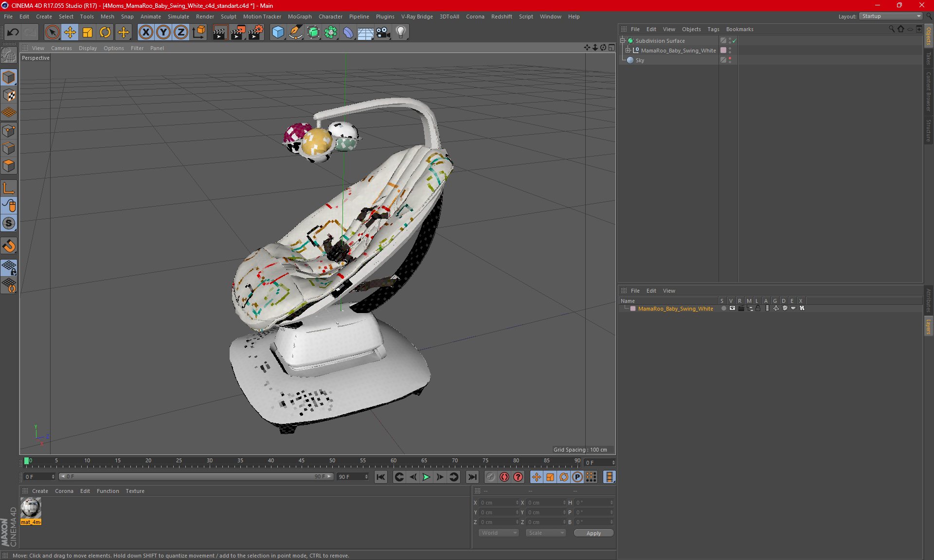934x560 pixels.
Task: Open the spline pen tool
Action: point(296,32)
